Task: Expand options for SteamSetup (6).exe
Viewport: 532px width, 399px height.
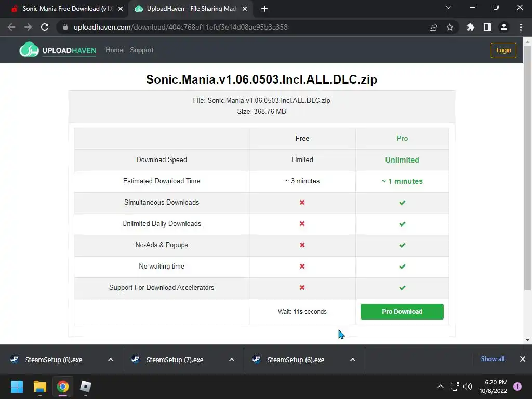Action: click(x=353, y=360)
